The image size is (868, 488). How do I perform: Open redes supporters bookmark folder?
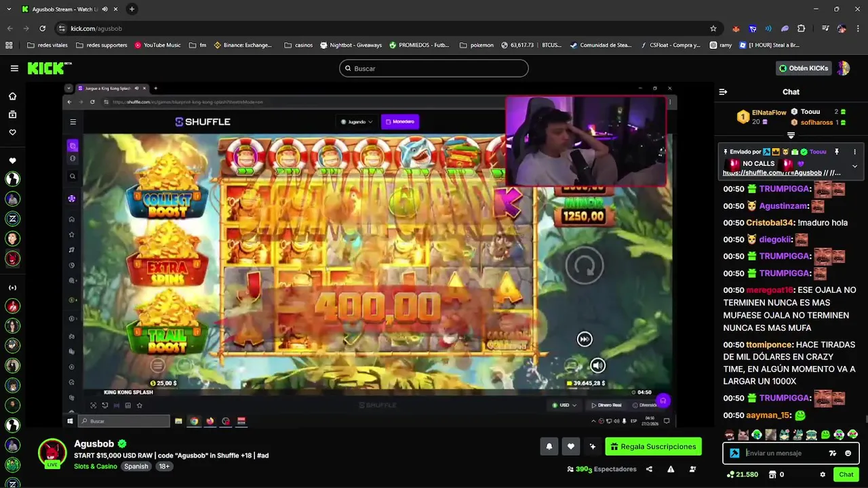click(x=102, y=45)
